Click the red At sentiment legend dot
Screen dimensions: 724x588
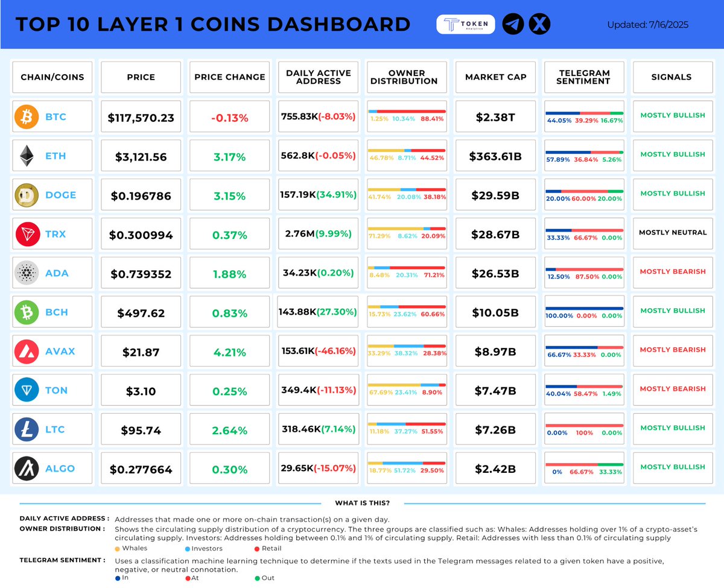tap(187, 578)
